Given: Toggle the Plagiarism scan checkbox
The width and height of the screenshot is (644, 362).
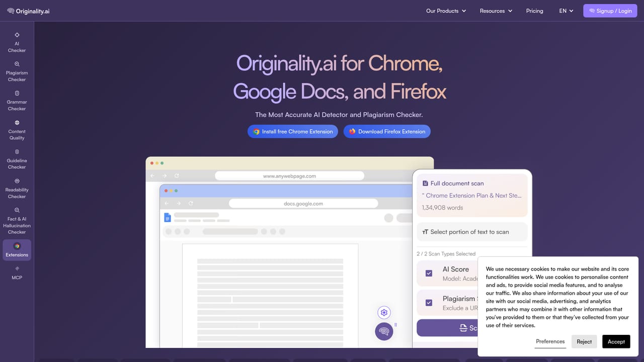Looking at the screenshot, I should pos(429,303).
